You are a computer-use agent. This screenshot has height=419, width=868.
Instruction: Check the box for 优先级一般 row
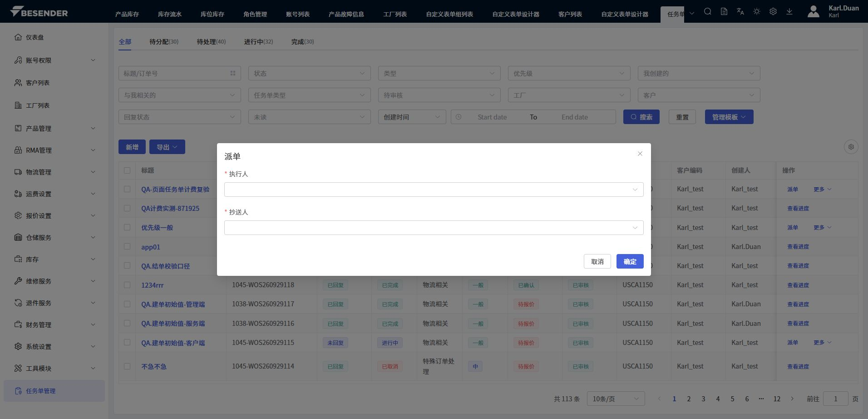click(127, 227)
